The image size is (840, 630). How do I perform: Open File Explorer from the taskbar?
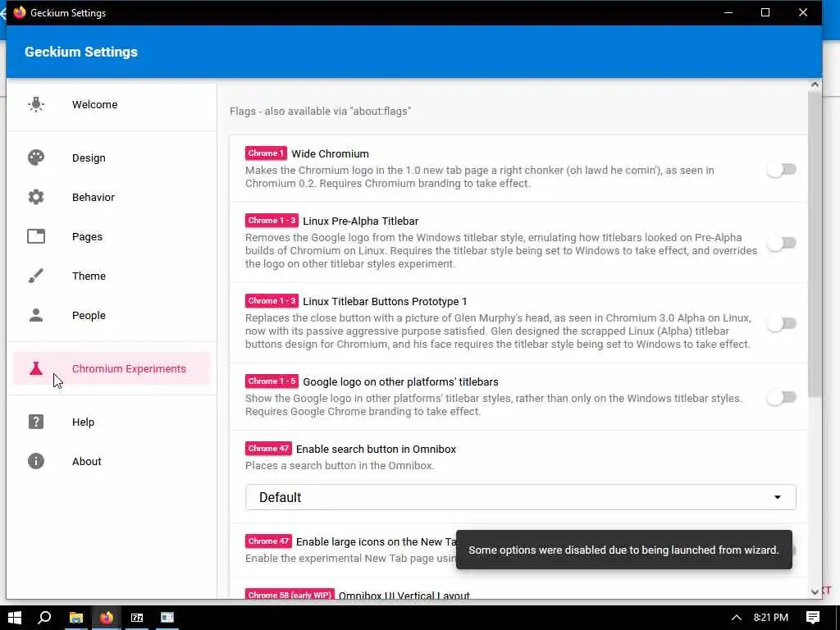tap(76, 618)
